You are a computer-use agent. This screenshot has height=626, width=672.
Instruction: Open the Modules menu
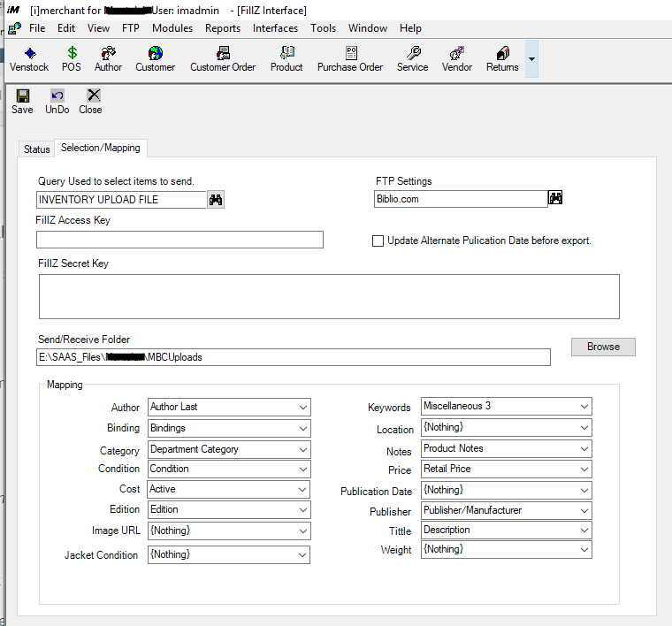[x=172, y=28]
